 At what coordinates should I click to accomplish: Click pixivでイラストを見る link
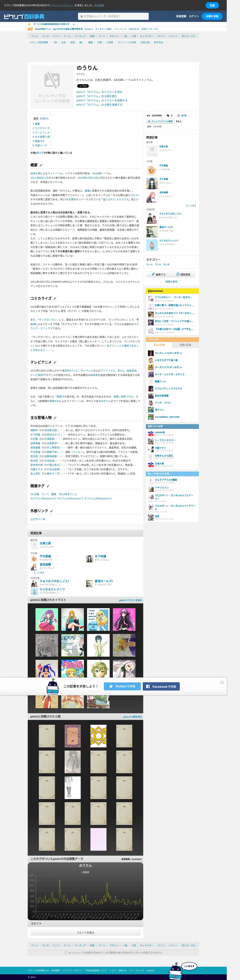[x=130, y=600]
